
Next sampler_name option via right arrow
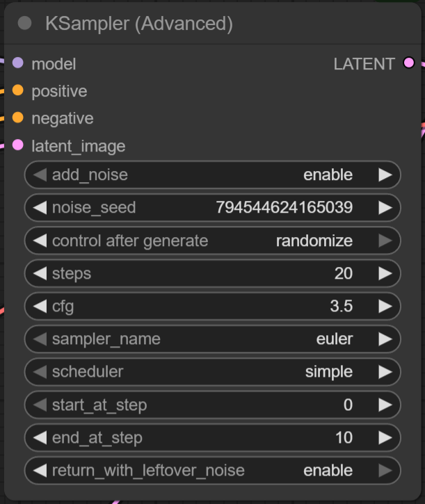[x=385, y=339]
